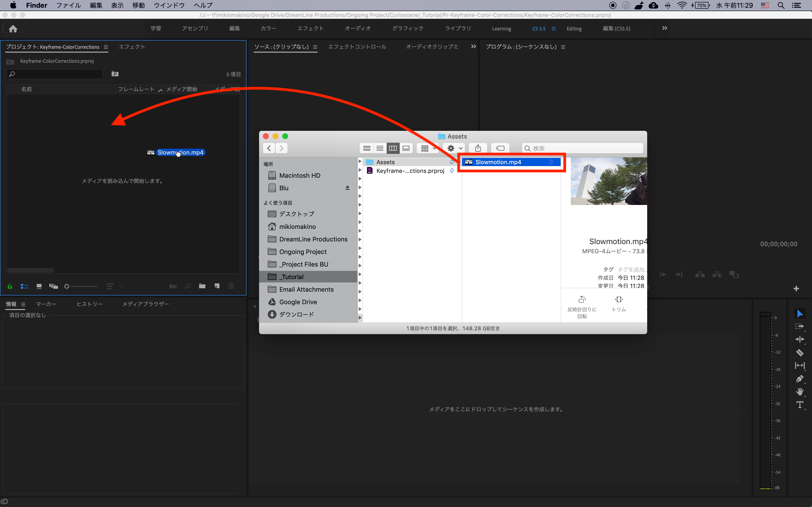Click the delete (trash) icon in Project panel
The height and width of the screenshot is (507, 812).
(x=231, y=286)
